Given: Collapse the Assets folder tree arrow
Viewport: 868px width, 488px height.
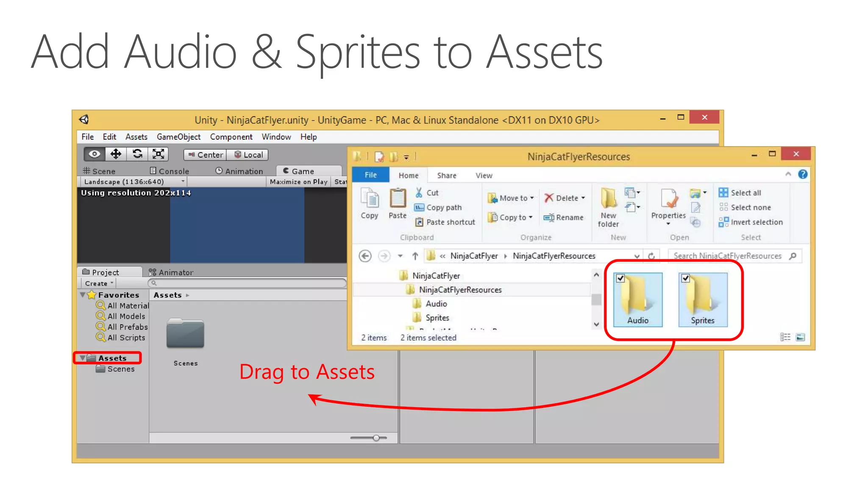Looking at the screenshot, I should pyautogui.click(x=83, y=358).
